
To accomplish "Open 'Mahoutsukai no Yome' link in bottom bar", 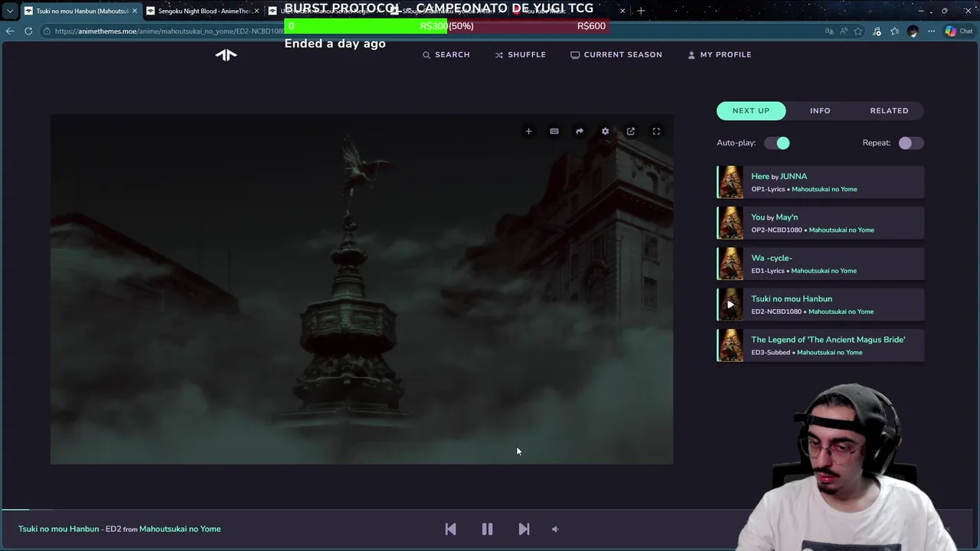I will click(180, 529).
